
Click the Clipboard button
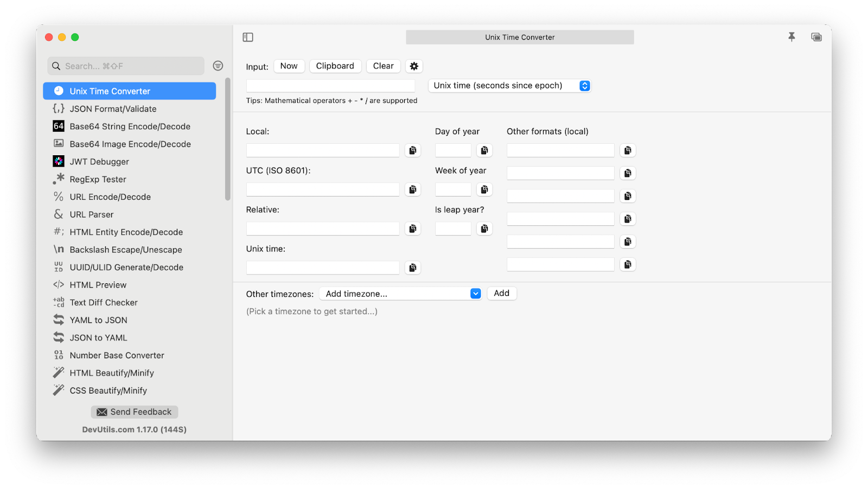tap(335, 66)
